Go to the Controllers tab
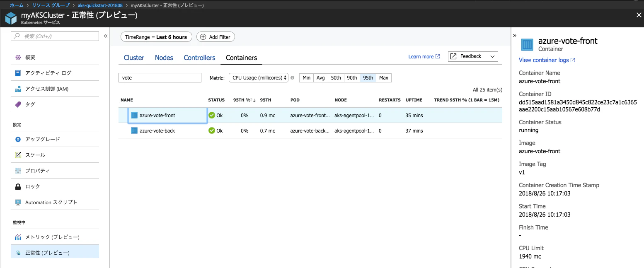Screen dimensions: 644x268 (199, 58)
